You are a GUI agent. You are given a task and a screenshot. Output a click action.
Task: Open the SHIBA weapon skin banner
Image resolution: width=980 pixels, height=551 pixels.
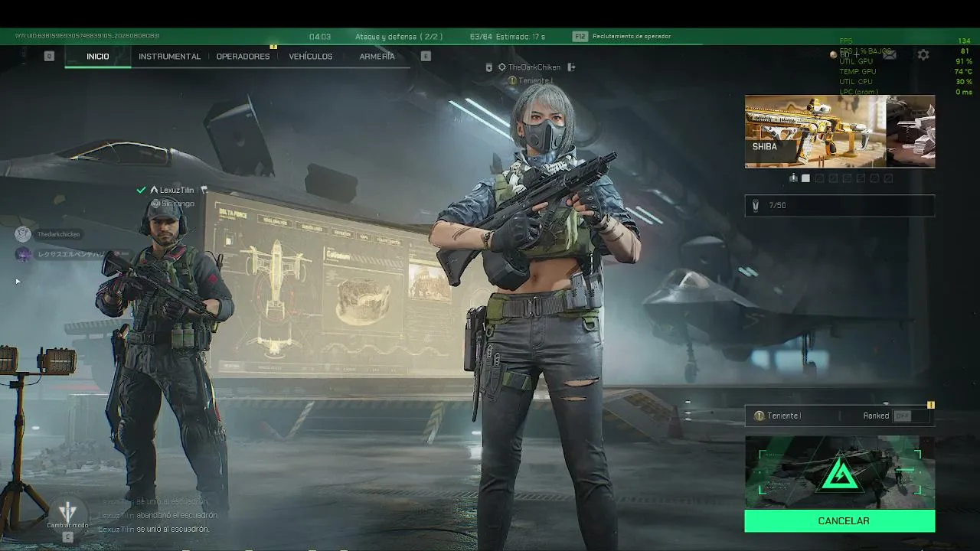pyautogui.click(x=840, y=131)
